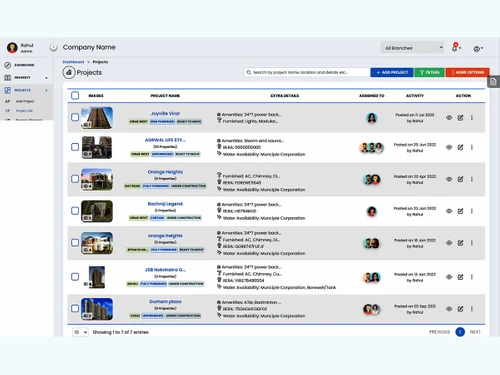The image size is (500, 375).
Task: Edit the Durham plaza project
Action: tap(460, 309)
